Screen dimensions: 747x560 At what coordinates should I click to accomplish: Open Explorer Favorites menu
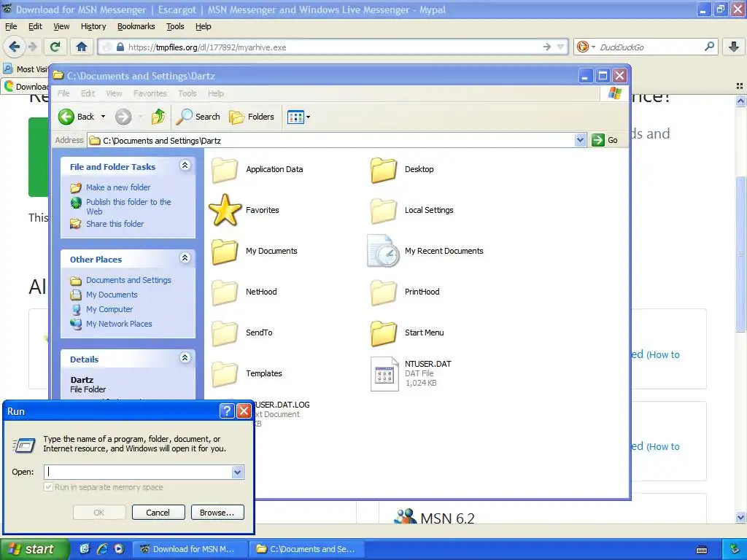click(150, 93)
